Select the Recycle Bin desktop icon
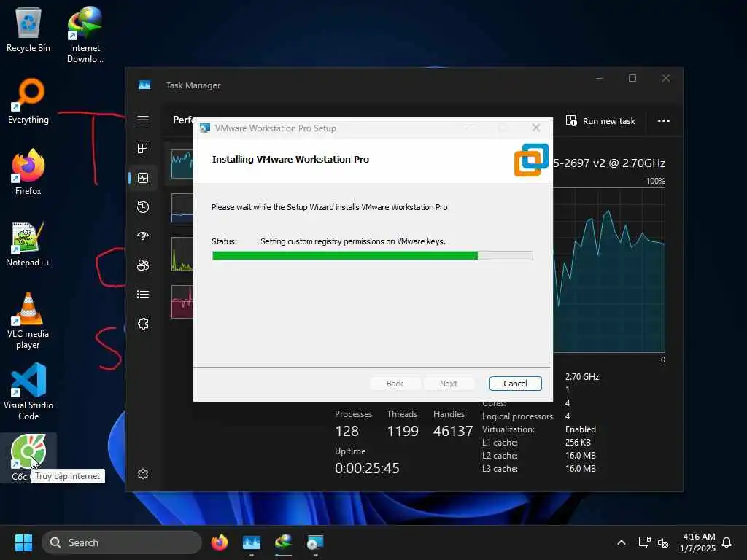The width and height of the screenshot is (747, 560). 28,31
